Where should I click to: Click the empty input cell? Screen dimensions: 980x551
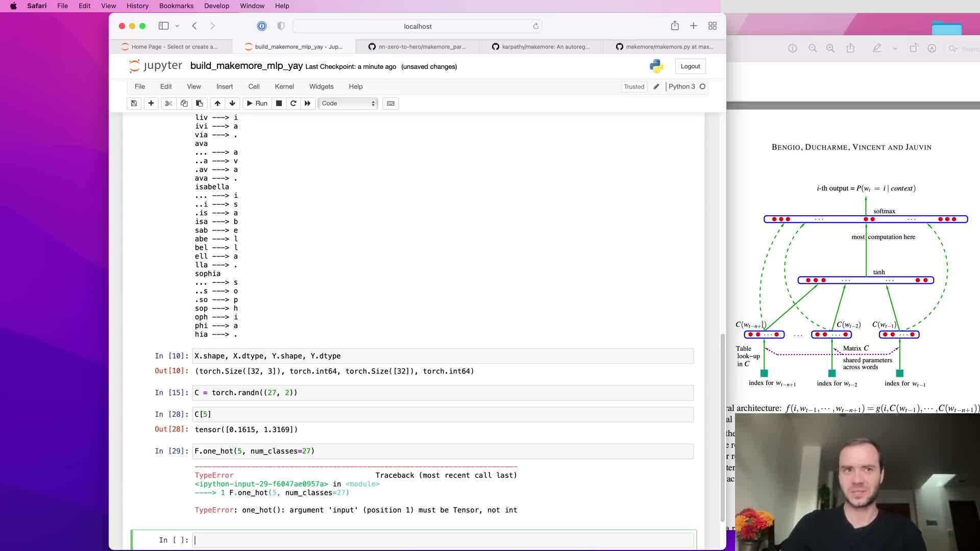point(443,540)
